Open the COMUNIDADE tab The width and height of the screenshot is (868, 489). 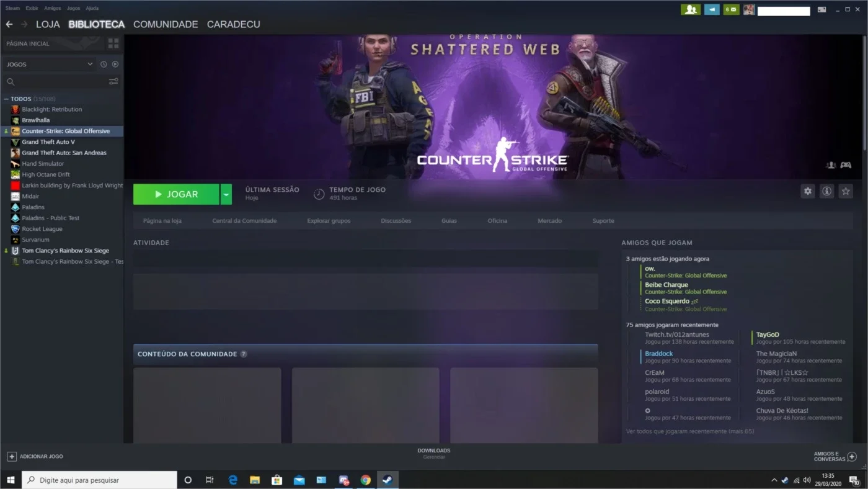tap(166, 24)
